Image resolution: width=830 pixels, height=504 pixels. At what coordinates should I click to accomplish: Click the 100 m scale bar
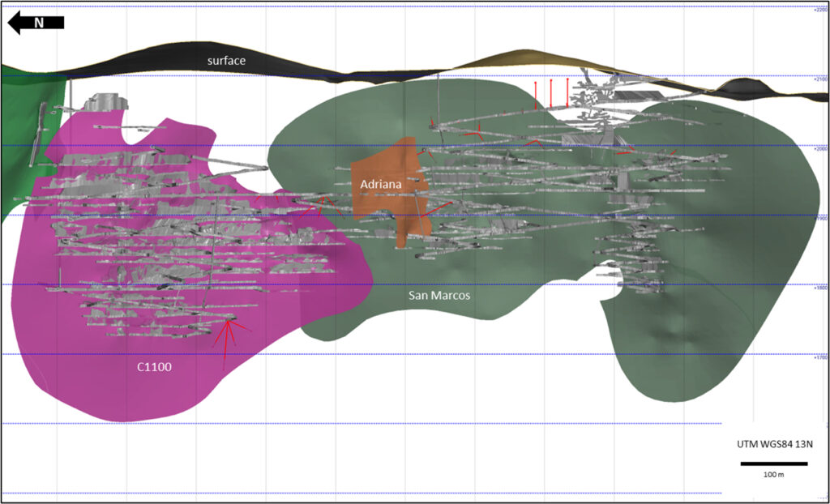click(x=773, y=463)
